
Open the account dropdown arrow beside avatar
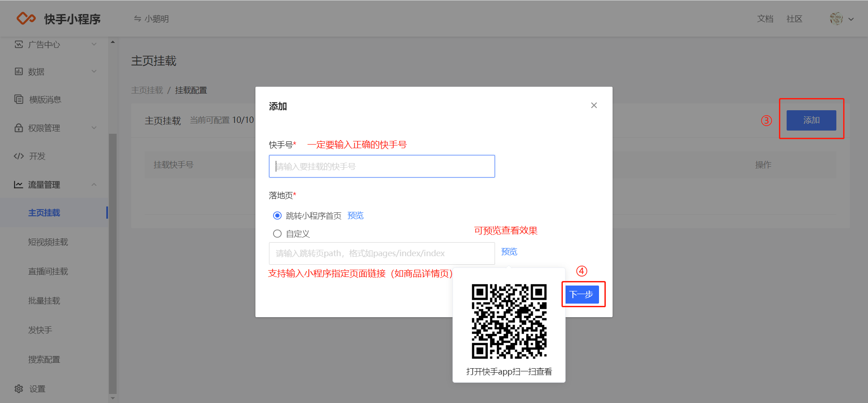pyautogui.click(x=851, y=19)
